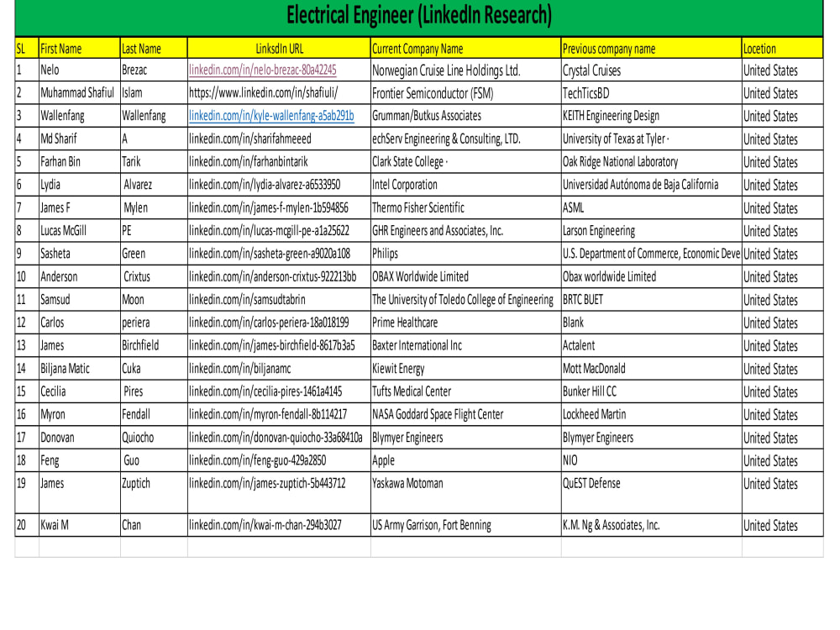
Task: Select the 'Current Company Name' header cell
Action: pyautogui.click(x=465, y=48)
